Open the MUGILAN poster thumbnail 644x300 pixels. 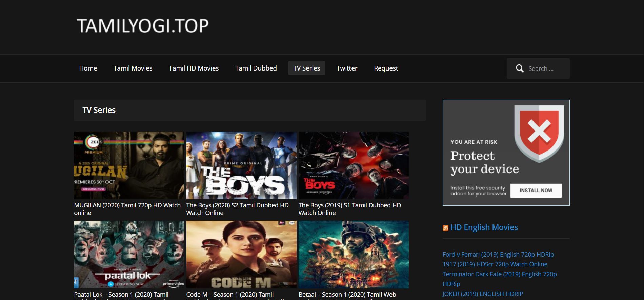point(129,165)
